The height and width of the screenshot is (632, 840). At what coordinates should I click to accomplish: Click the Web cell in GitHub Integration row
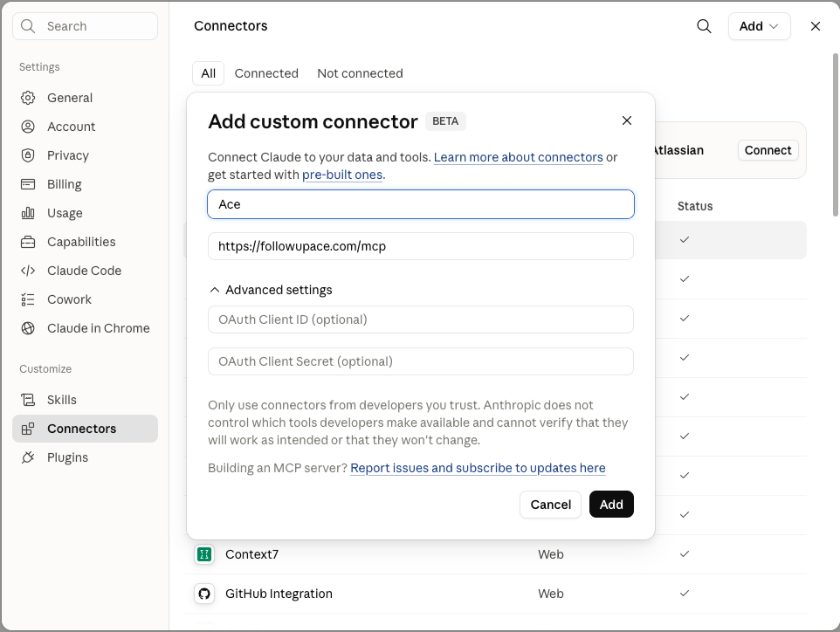[551, 594]
